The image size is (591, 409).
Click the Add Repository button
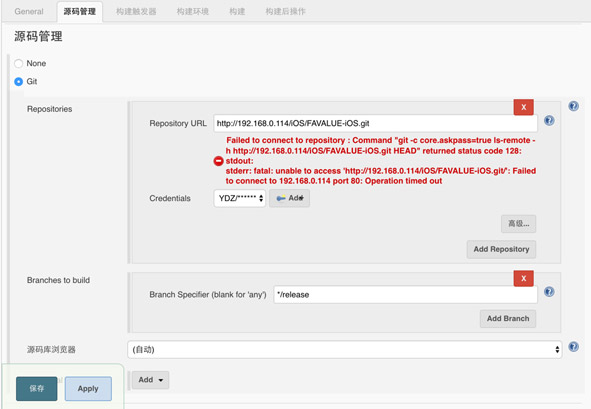pyautogui.click(x=501, y=249)
